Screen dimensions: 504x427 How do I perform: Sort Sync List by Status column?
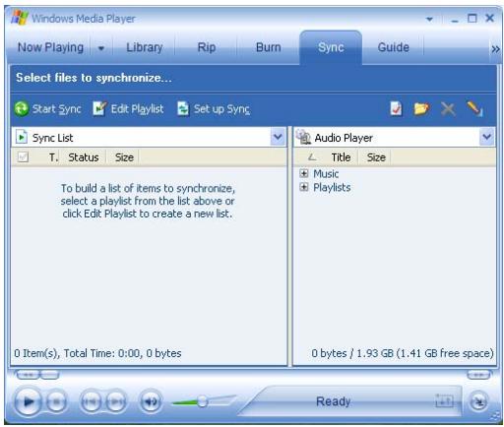point(84,157)
